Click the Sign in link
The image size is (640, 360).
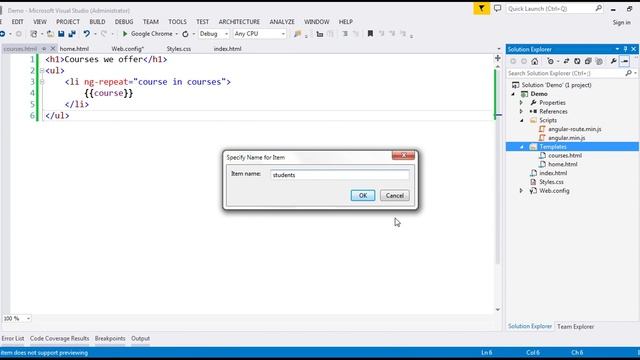tap(622, 22)
